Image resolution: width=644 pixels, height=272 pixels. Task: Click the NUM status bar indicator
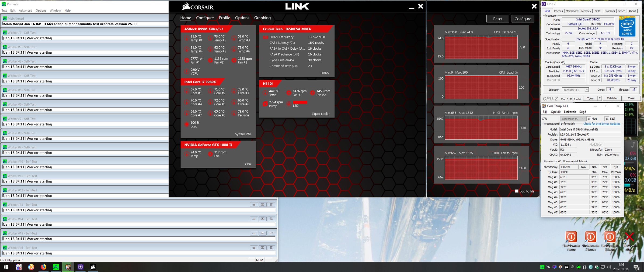coord(259,260)
